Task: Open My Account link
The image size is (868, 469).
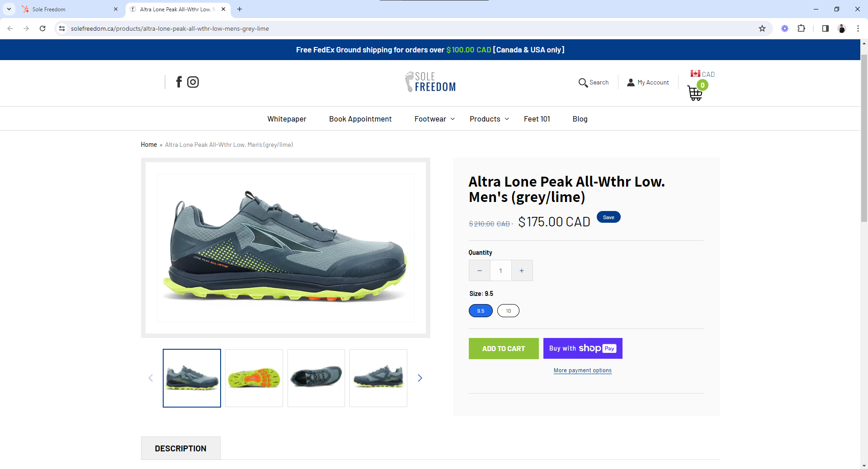Action: coord(653,83)
